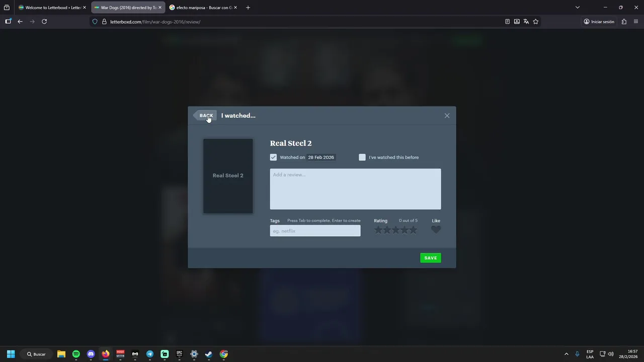Open Spotify from the taskbar
Image resolution: width=644 pixels, height=362 pixels.
pyautogui.click(x=76, y=354)
